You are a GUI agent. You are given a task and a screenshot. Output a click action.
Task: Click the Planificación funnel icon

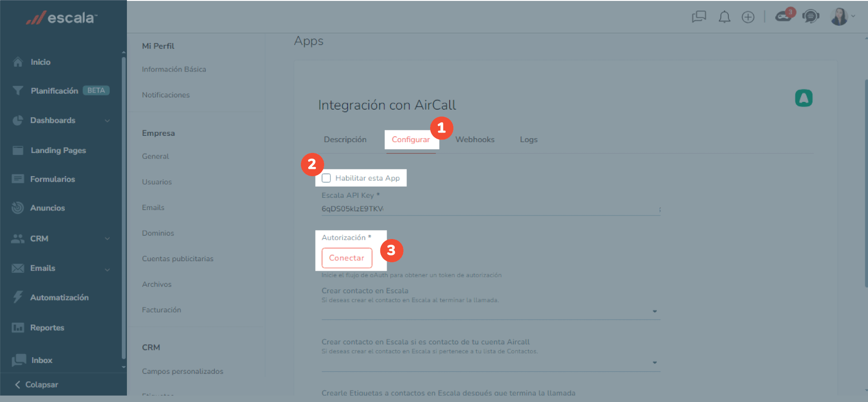[x=18, y=91]
